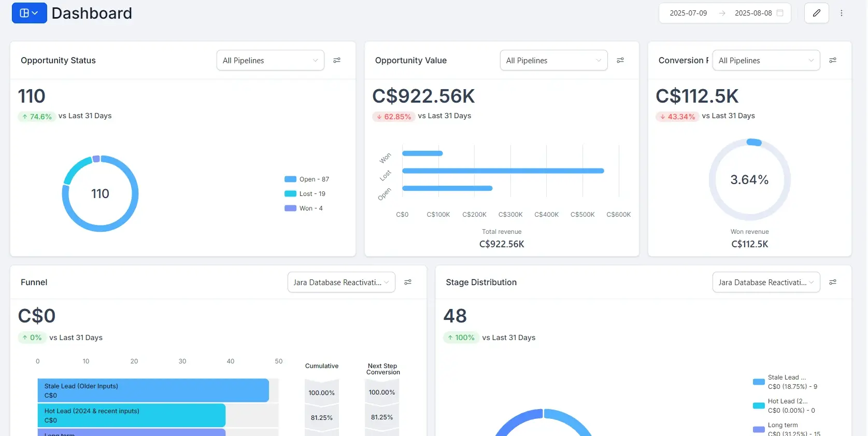Viewport: 868px width, 436px height.
Task: Click the Total revenue C$922.56K value
Action: pos(502,244)
